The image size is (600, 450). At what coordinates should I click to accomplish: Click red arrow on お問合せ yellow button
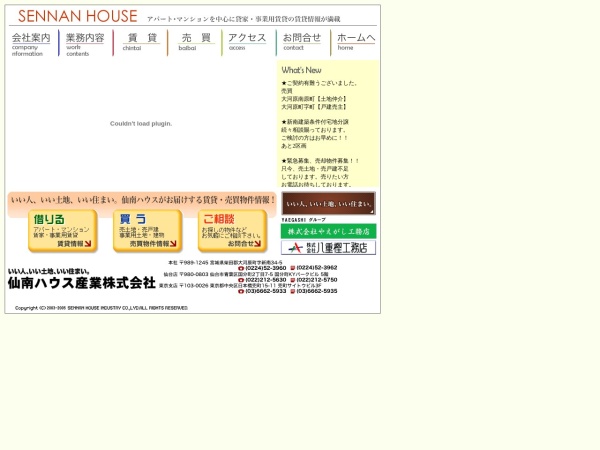pos(258,244)
